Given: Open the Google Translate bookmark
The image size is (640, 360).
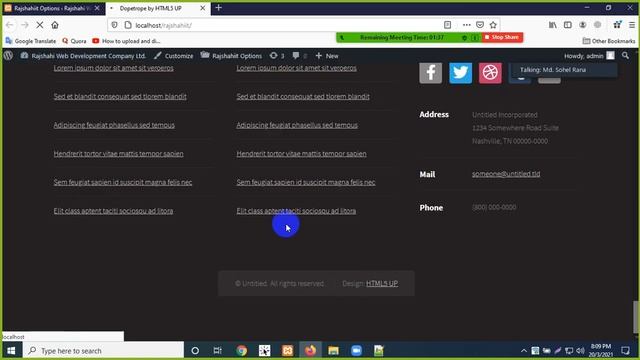Looking at the screenshot, I should [x=31, y=41].
